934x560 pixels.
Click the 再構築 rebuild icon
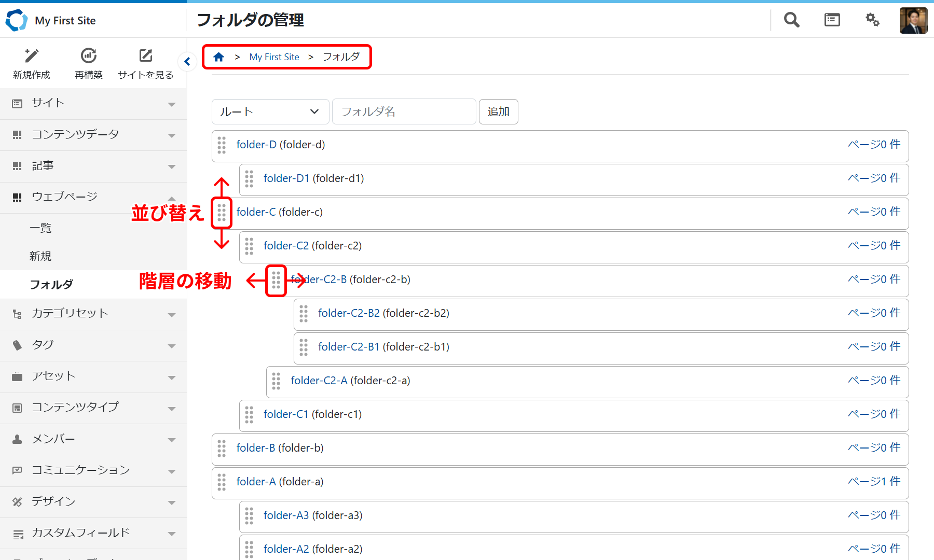tap(89, 56)
